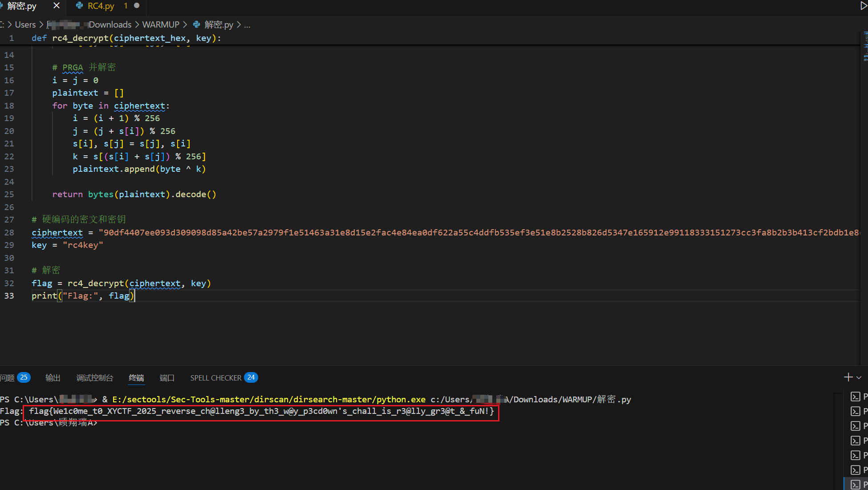This screenshot has height=490, width=868.
Task: Select the first PowerShell terminal icon
Action: (x=856, y=397)
